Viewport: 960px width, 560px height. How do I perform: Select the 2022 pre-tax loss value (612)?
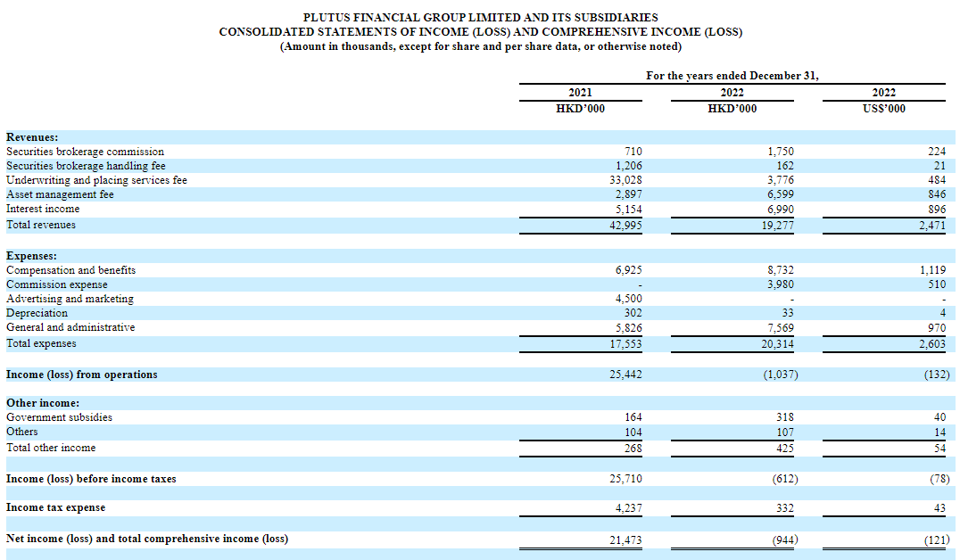click(785, 479)
